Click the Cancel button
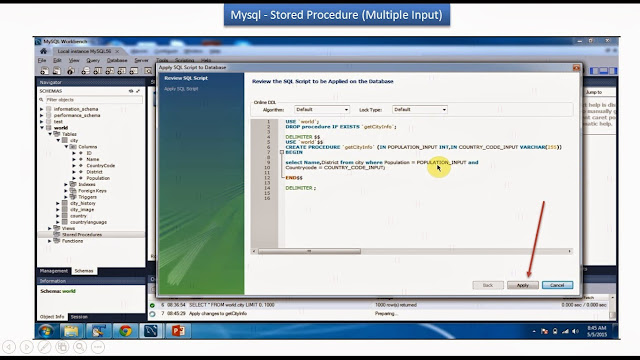Viewport: 640px width, 360px height. tap(557, 285)
